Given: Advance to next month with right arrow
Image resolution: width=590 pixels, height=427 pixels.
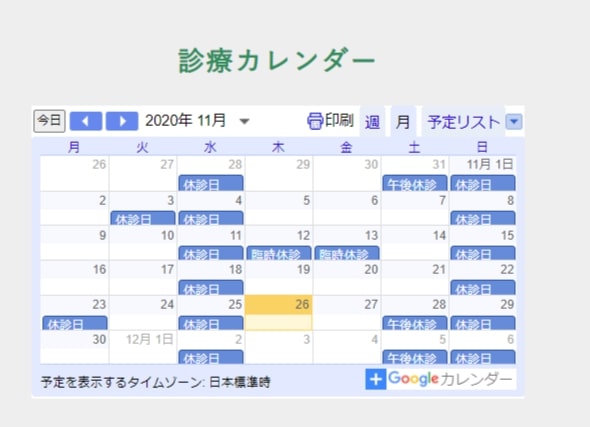Looking at the screenshot, I should pyautogui.click(x=122, y=121).
